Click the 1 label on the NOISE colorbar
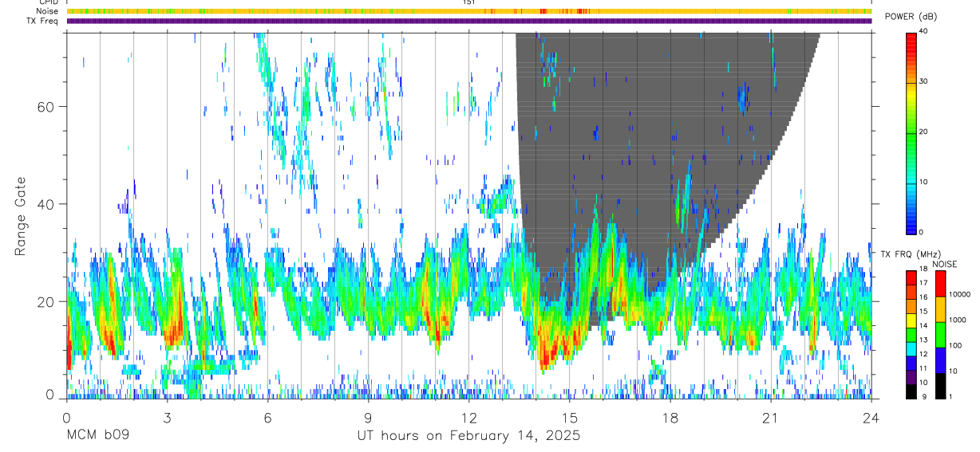This screenshot has height=452, width=980. pyautogui.click(x=951, y=397)
